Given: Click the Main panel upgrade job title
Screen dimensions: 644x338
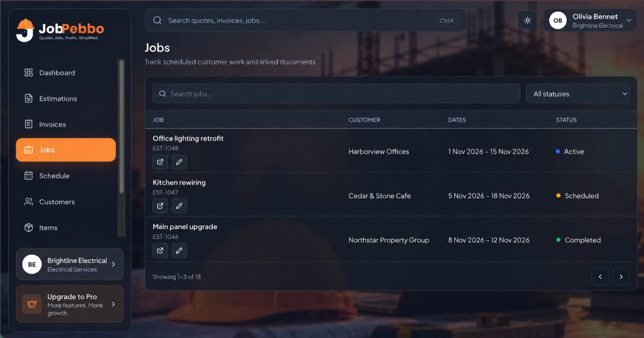Looking at the screenshot, I should pos(185,227).
